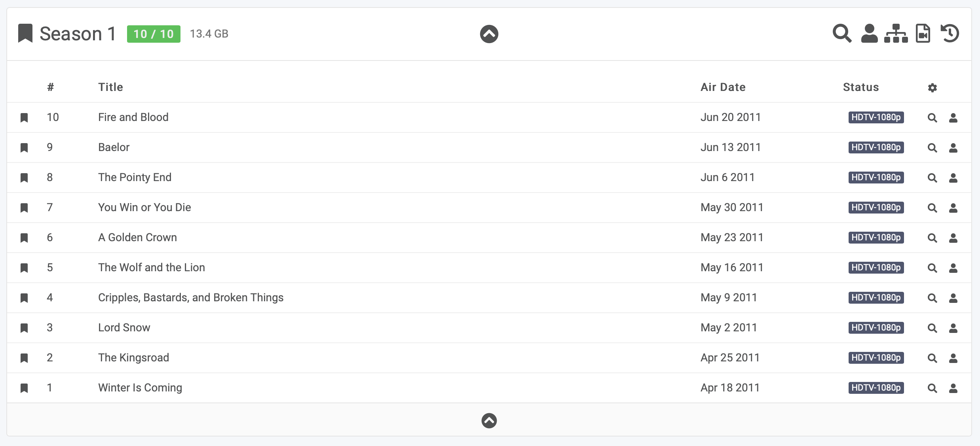This screenshot has width=980, height=446.
Task: Search automatically for Cripples, Bastards episode
Action: coord(933,298)
